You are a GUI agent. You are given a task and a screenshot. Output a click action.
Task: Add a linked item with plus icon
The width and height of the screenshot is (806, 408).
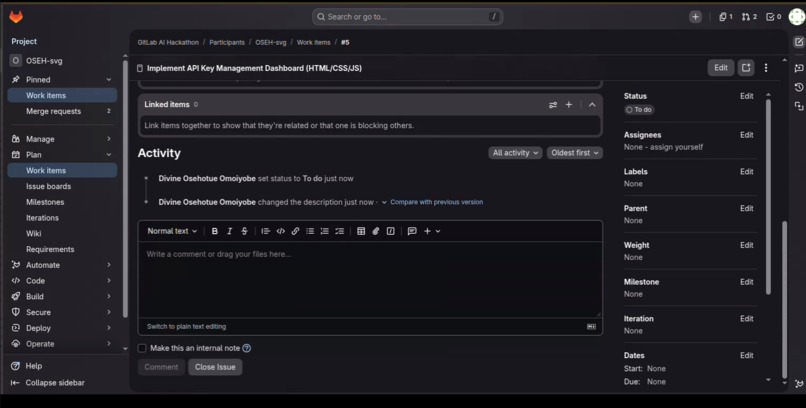569,105
